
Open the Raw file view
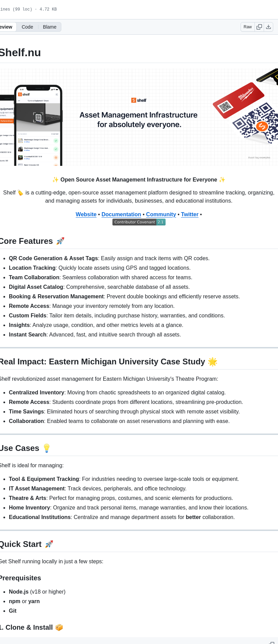pyautogui.click(x=248, y=27)
